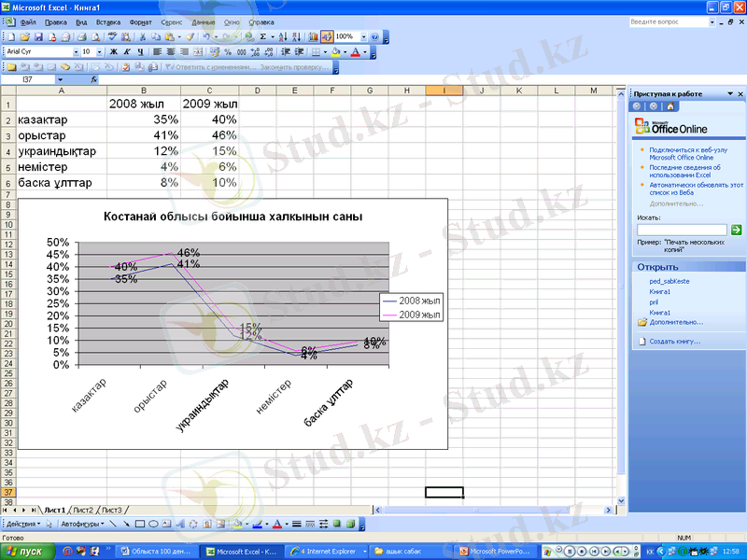Open the Вставка menu
This screenshot has width=747, height=560.
(x=107, y=21)
